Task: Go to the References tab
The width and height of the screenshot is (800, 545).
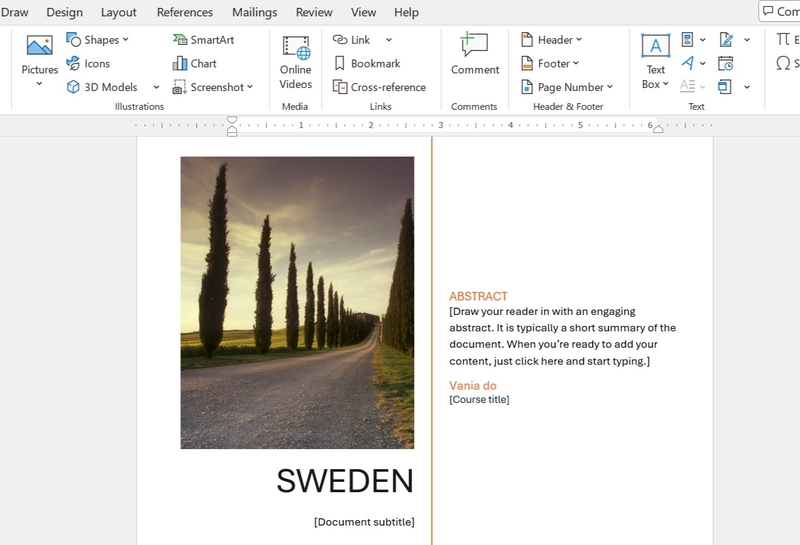Action: (x=185, y=12)
